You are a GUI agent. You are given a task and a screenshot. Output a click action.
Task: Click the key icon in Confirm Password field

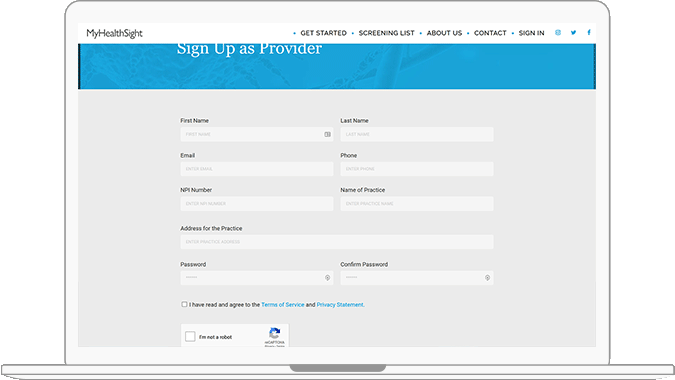click(487, 278)
